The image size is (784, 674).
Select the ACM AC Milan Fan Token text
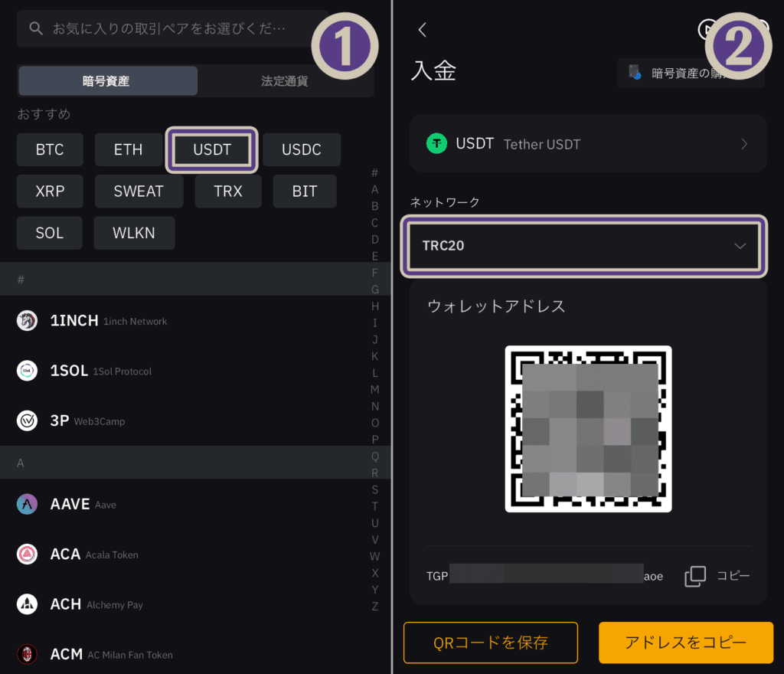tap(112, 654)
